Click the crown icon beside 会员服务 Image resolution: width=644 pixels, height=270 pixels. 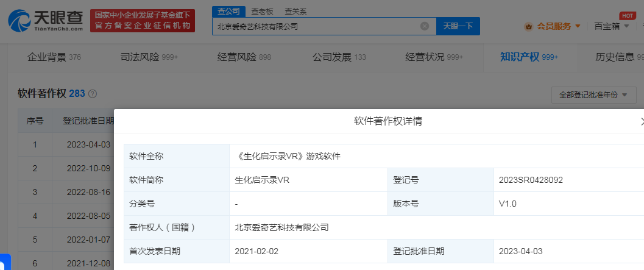pyautogui.click(x=529, y=26)
